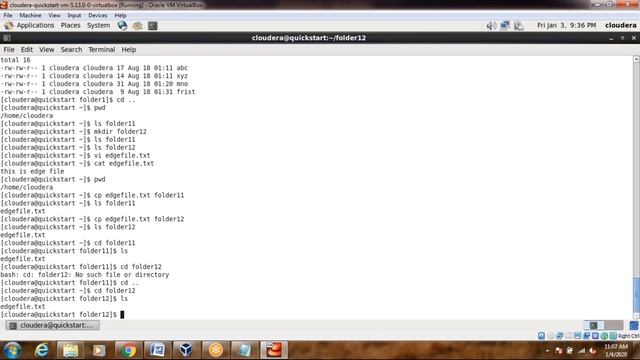Viewport: 640px width, 360px height.
Task: Open the VirtualBox Devices menu
Action: click(x=98, y=16)
